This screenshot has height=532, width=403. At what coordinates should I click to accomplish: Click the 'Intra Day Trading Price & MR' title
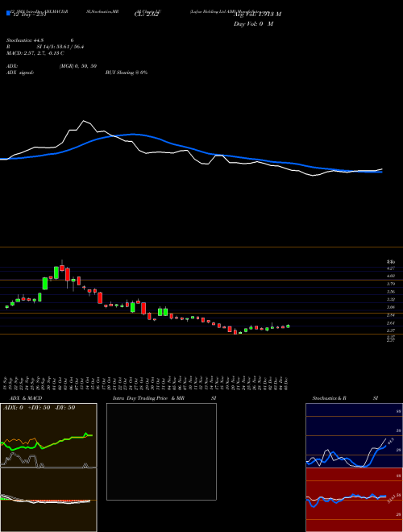149,398
